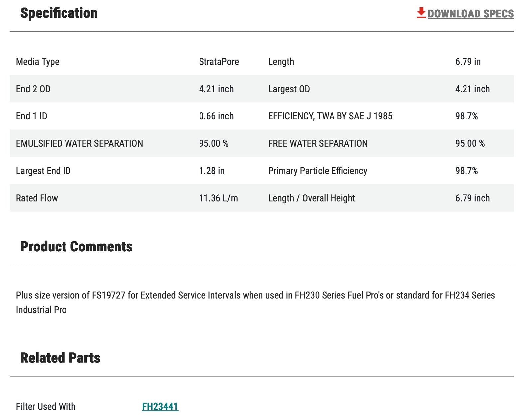Click the Largest OD label
Image resolution: width=532 pixels, height=420 pixels.
coord(289,89)
